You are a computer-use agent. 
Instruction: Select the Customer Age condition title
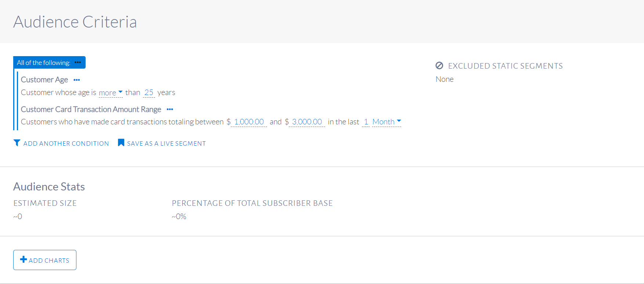pyautogui.click(x=44, y=80)
